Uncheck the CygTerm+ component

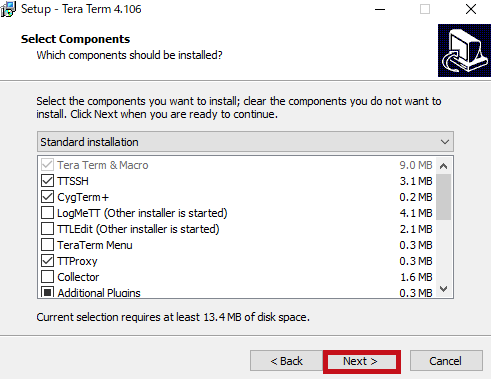tap(47, 197)
